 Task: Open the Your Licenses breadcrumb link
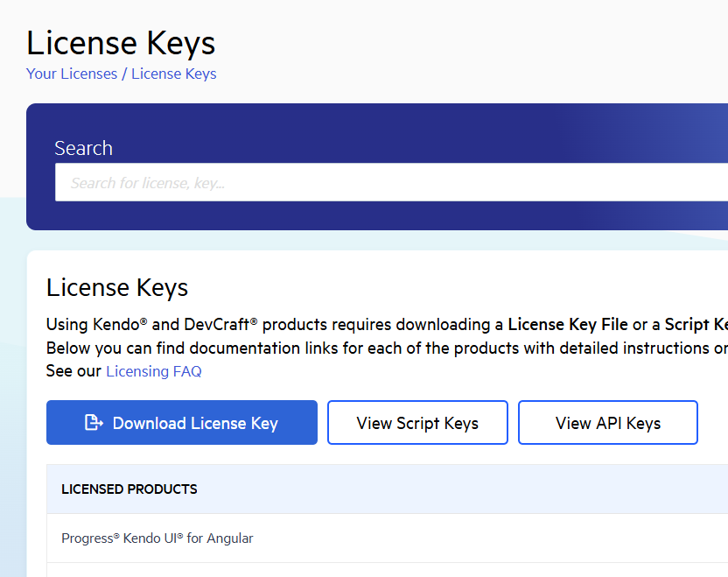tap(72, 74)
